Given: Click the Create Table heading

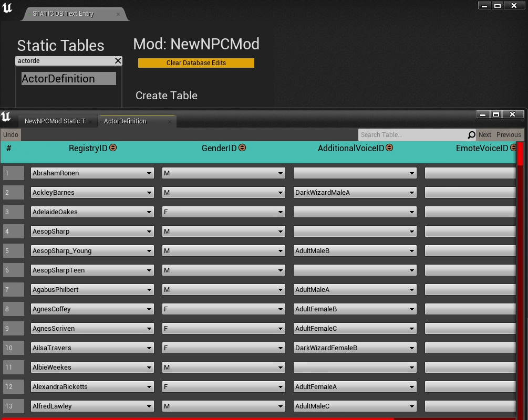Looking at the screenshot, I should (x=167, y=96).
